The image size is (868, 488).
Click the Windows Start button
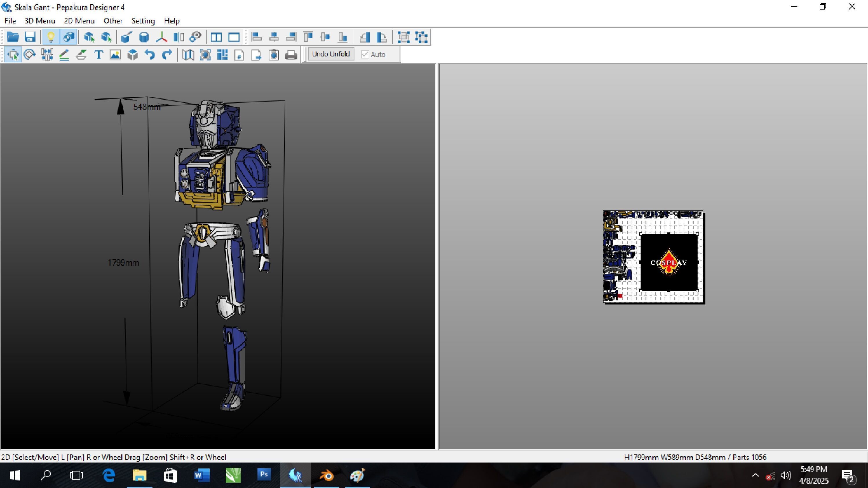point(15,475)
